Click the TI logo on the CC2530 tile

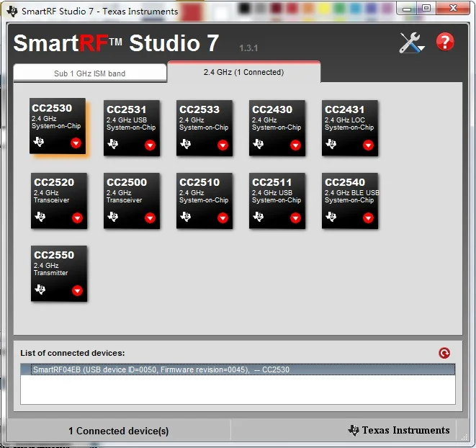click(x=39, y=142)
